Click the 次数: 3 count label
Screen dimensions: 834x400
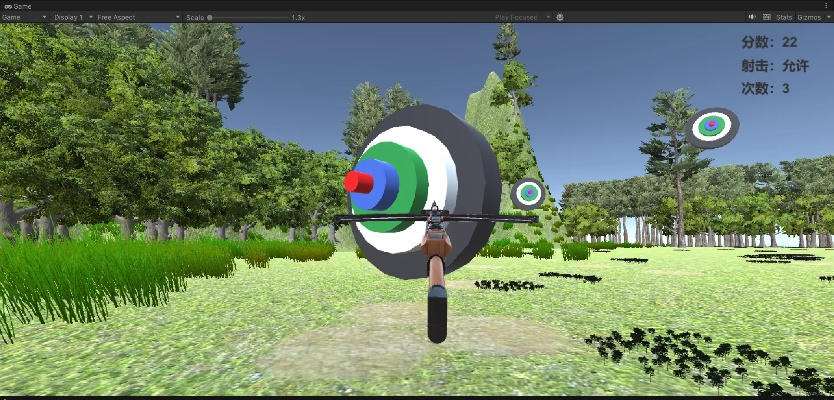(x=765, y=88)
